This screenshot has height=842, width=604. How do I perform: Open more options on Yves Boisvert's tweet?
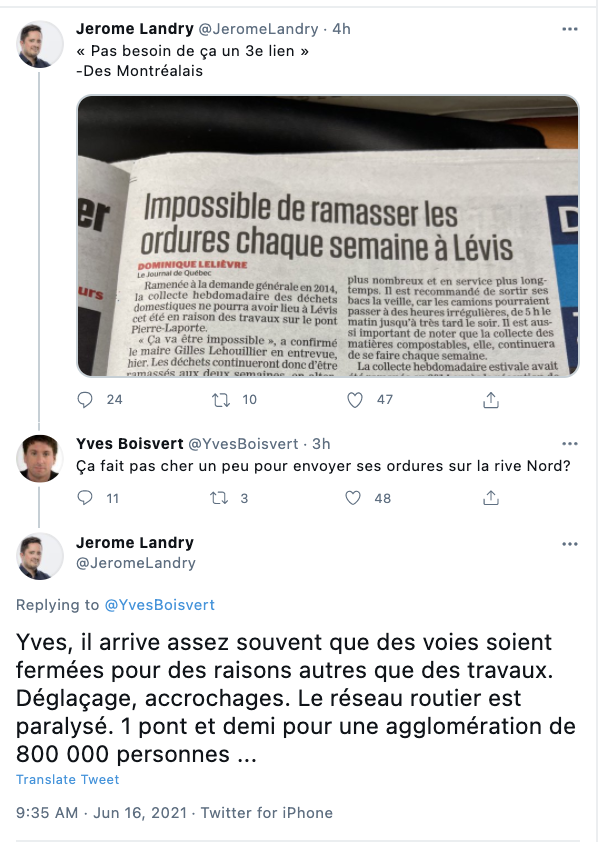570,444
